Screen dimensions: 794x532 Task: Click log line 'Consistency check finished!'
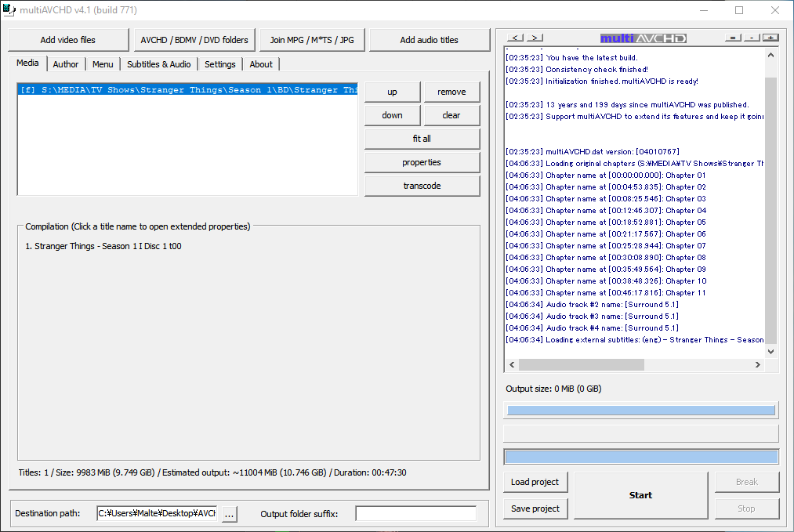point(577,70)
